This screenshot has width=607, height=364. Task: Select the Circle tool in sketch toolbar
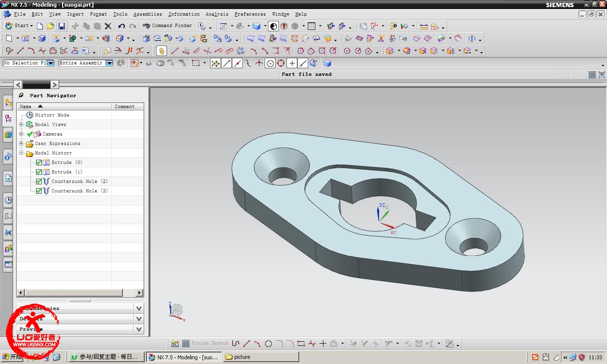coord(268,344)
